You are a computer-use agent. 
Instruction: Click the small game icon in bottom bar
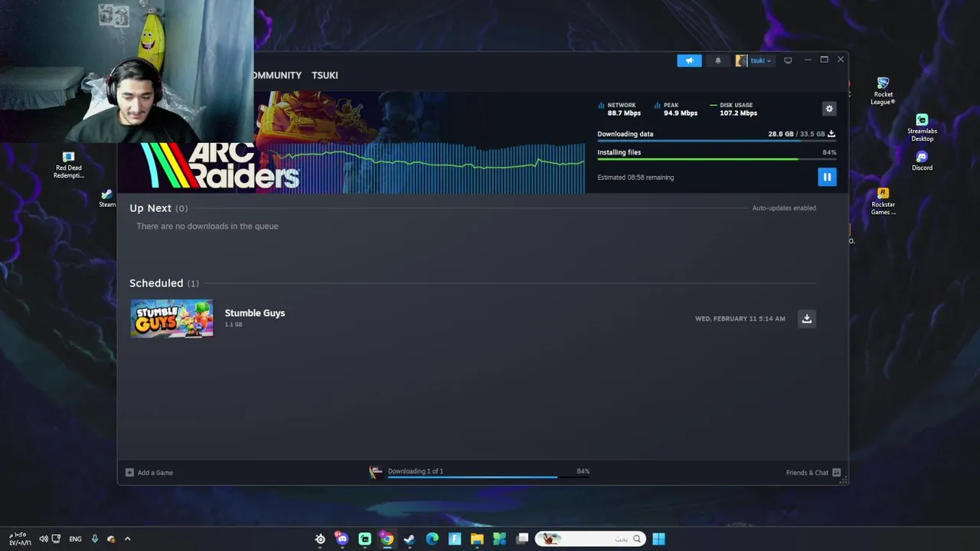coord(375,472)
